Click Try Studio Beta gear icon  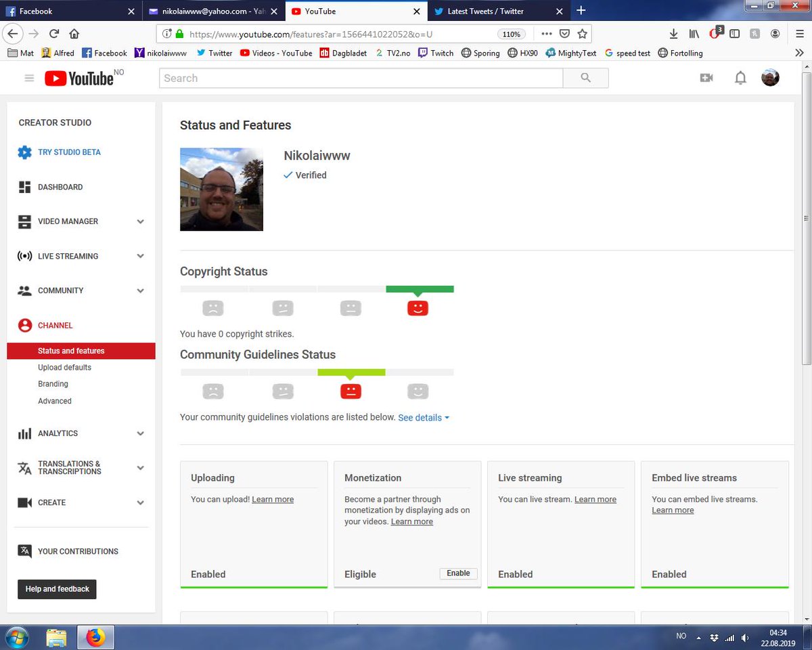(25, 152)
